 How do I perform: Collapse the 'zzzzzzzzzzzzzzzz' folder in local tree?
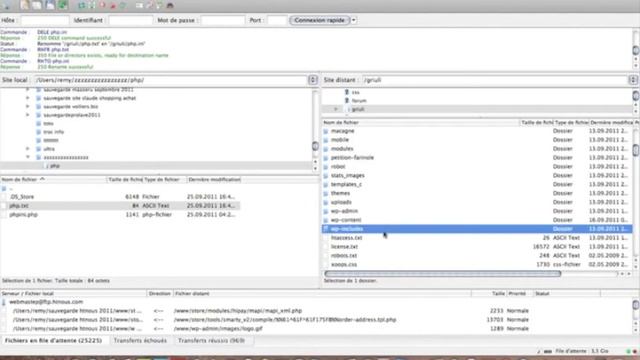click(x=28, y=157)
